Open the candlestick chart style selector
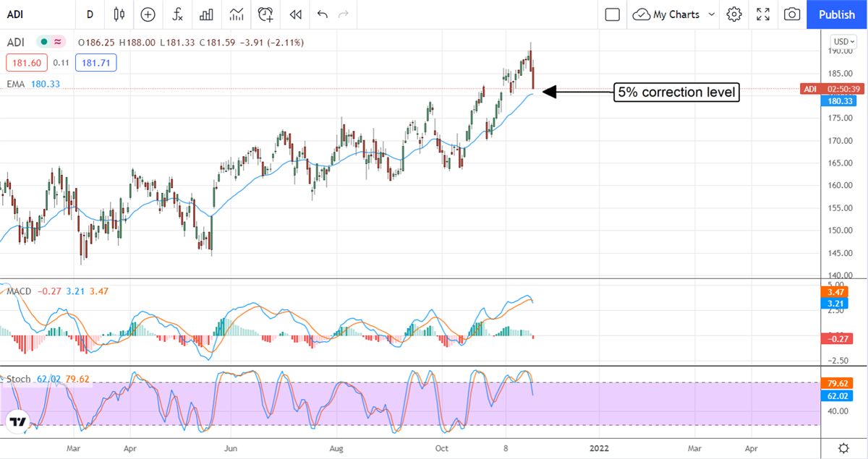 coord(119,14)
